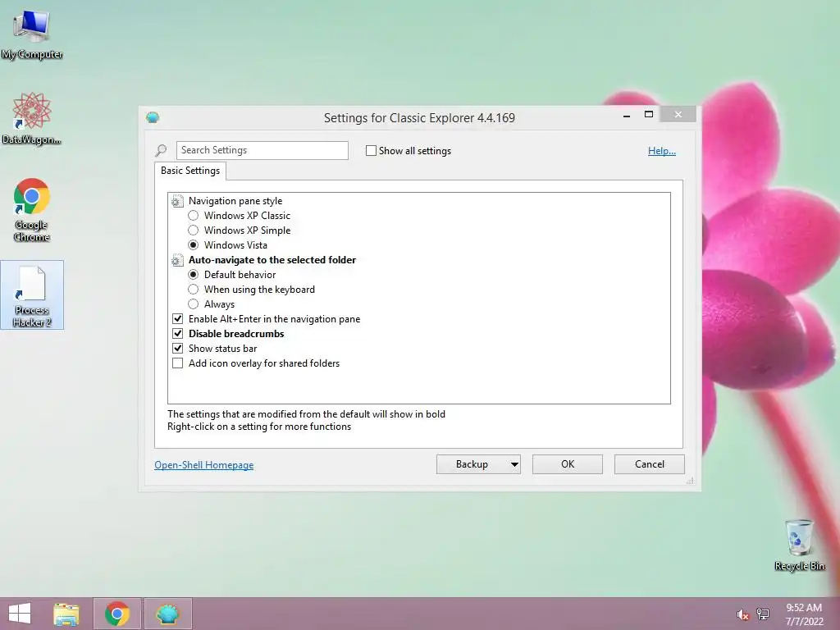Click the OK button
The width and height of the screenshot is (840, 630).
click(x=568, y=464)
